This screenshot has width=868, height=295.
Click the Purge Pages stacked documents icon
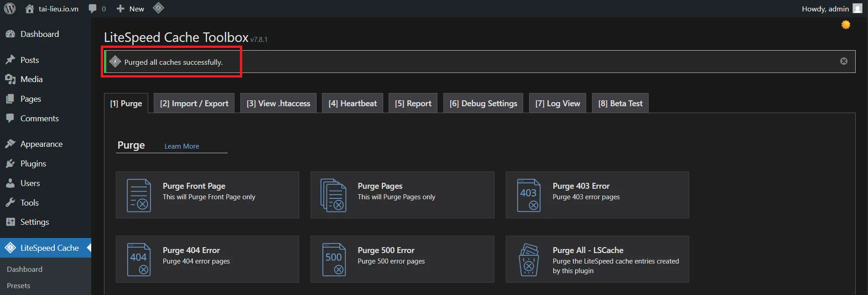[333, 195]
